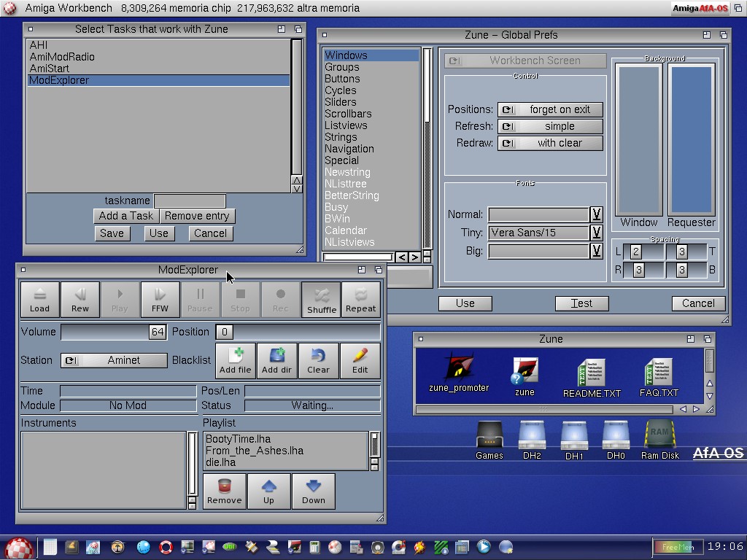Select Listviews in the prefs list
The width and height of the screenshot is (747, 560).
346,125
